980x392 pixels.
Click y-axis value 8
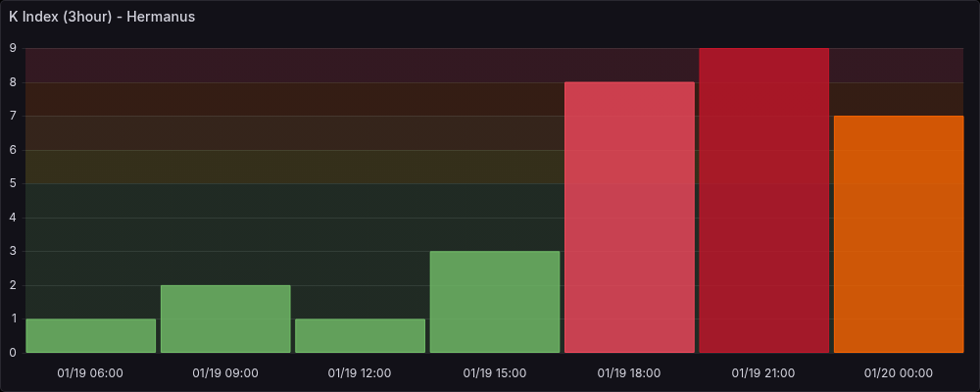[x=13, y=82]
